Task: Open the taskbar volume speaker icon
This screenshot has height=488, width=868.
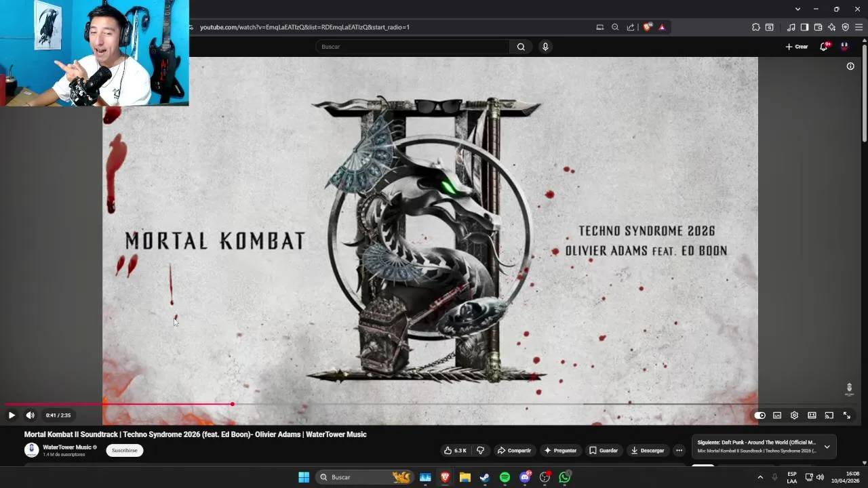Action: click(820, 477)
